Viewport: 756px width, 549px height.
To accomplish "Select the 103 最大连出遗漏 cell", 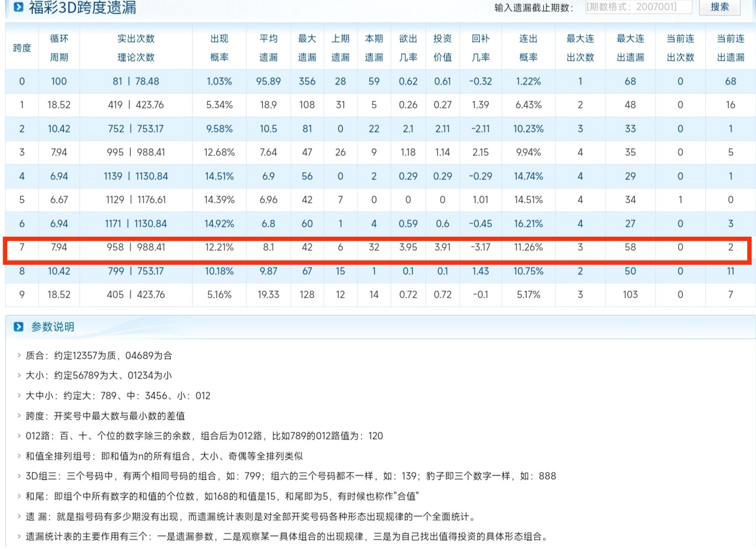I will [630, 295].
